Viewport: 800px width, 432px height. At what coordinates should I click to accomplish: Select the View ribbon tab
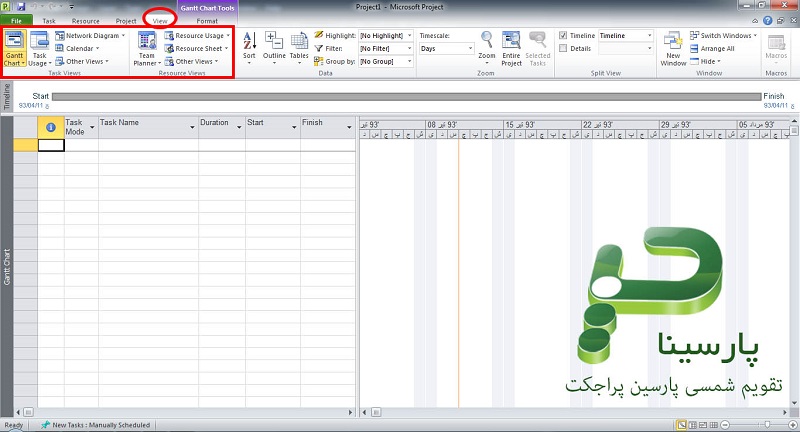click(160, 21)
